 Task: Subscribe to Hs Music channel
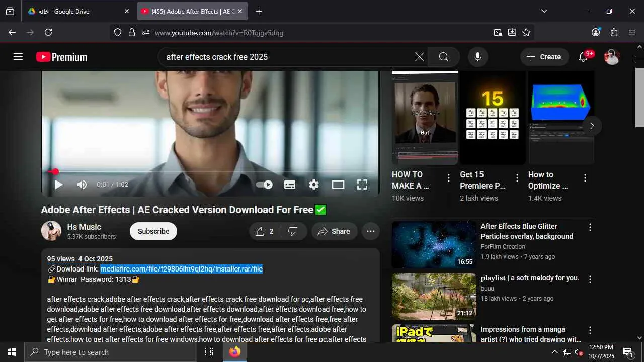(153, 231)
